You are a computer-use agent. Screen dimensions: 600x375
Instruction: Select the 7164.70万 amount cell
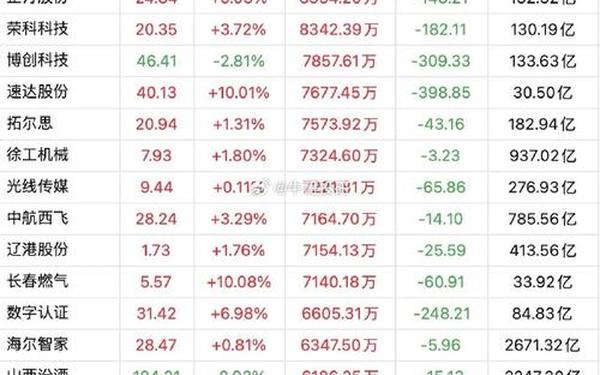(x=339, y=219)
